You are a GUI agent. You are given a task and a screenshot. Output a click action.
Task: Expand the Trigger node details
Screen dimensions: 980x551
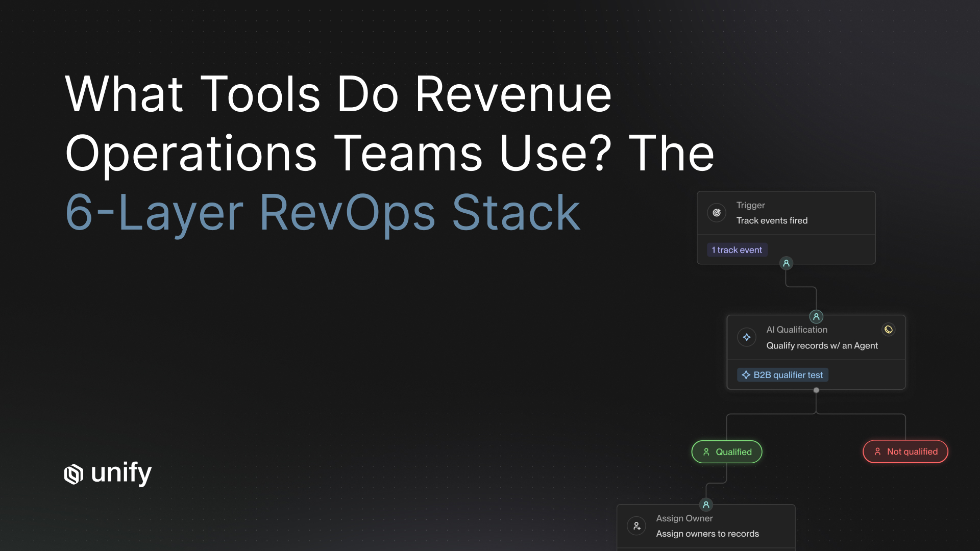pyautogui.click(x=786, y=213)
